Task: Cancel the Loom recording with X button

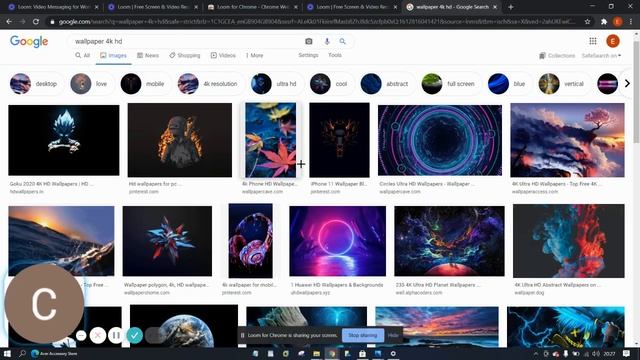Action: [98, 336]
